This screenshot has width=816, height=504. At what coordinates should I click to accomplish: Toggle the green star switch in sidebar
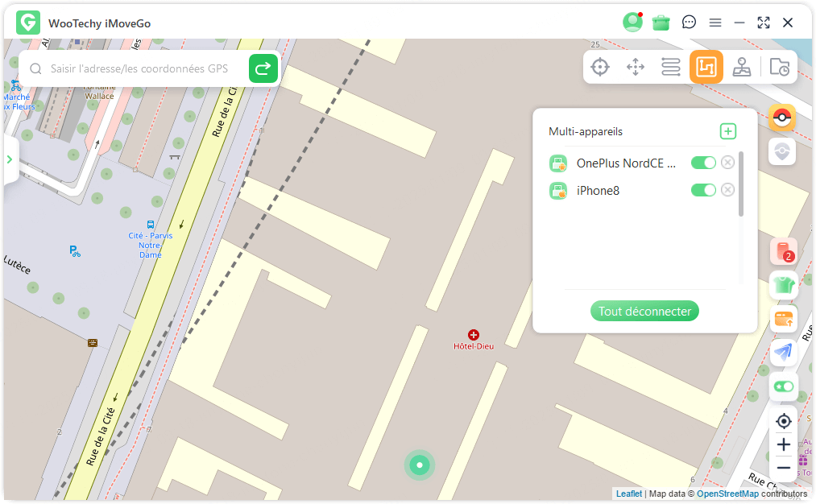pyautogui.click(x=783, y=386)
